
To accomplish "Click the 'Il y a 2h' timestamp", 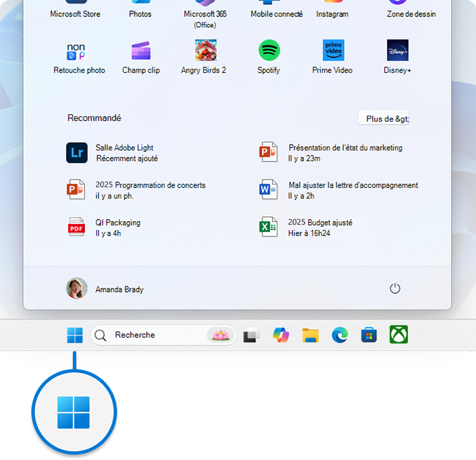I will (301, 196).
